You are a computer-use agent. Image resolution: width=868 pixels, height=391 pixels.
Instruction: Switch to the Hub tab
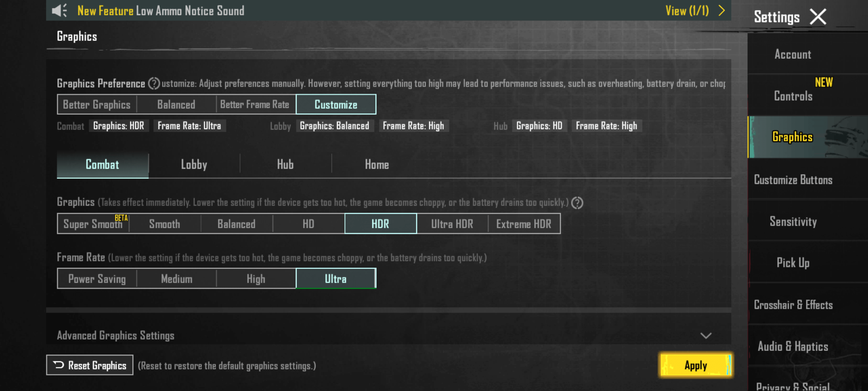coord(285,165)
